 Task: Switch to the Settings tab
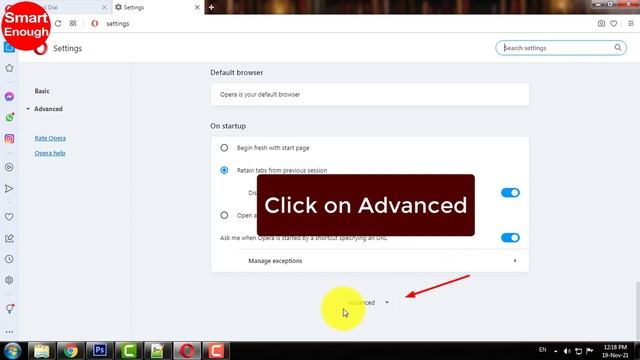[158, 7]
